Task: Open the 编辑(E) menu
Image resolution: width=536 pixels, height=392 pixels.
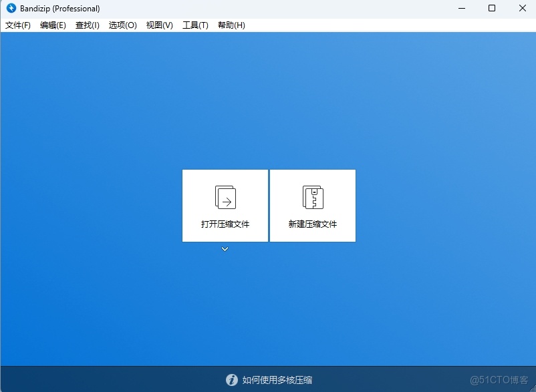Action: pos(53,25)
